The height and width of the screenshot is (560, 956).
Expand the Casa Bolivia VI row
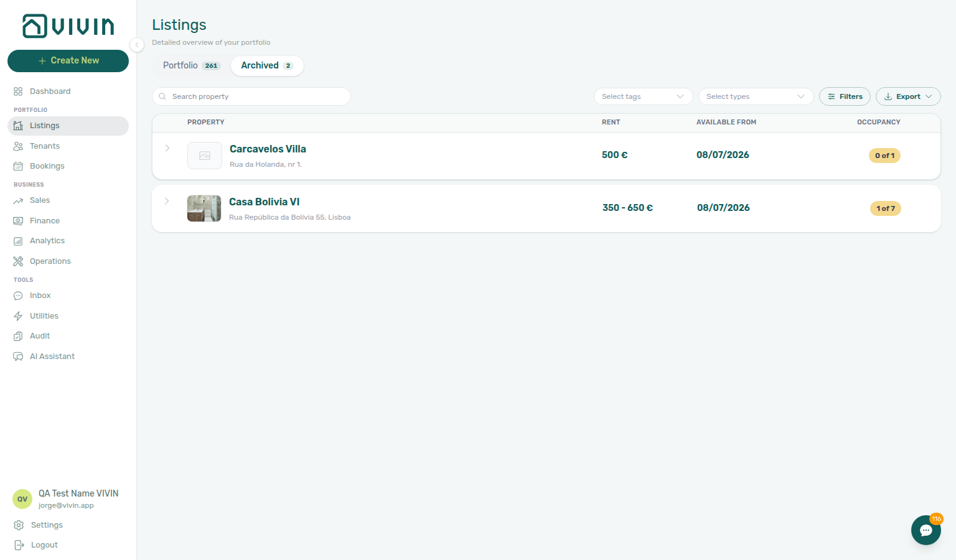click(x=167, y=201)
